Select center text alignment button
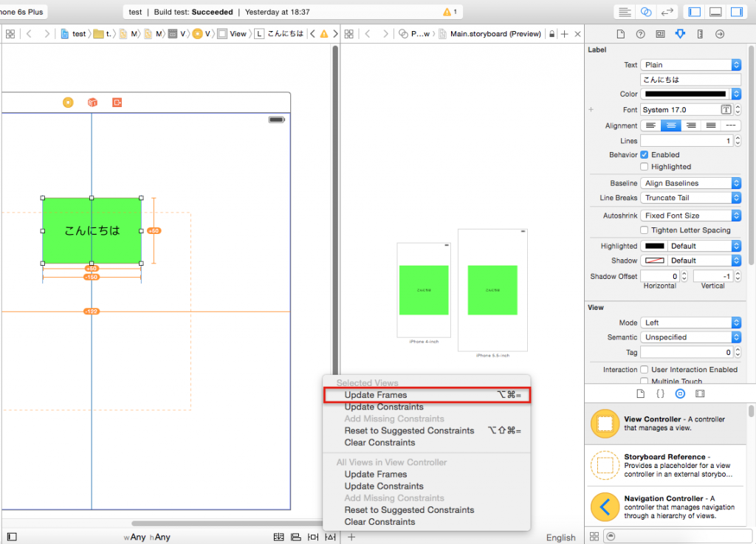 (x=670, y=125)
